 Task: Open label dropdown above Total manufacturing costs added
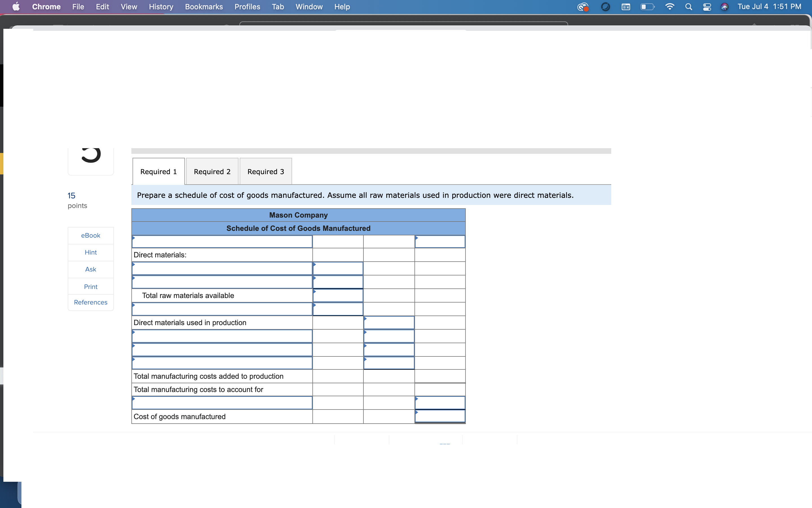(222, 363)
